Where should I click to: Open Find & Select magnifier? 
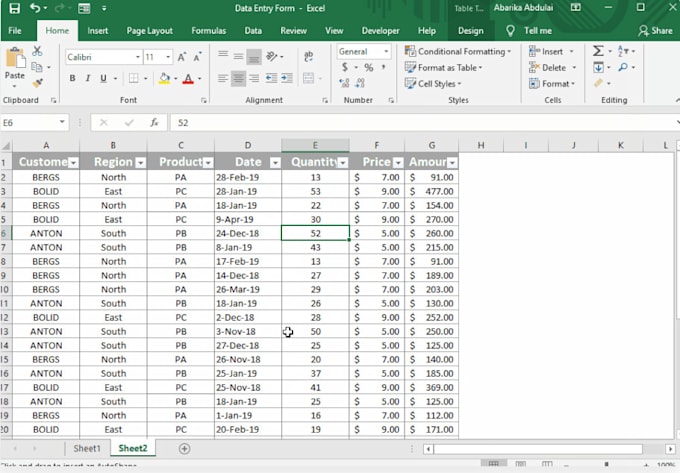pos(623,67)
